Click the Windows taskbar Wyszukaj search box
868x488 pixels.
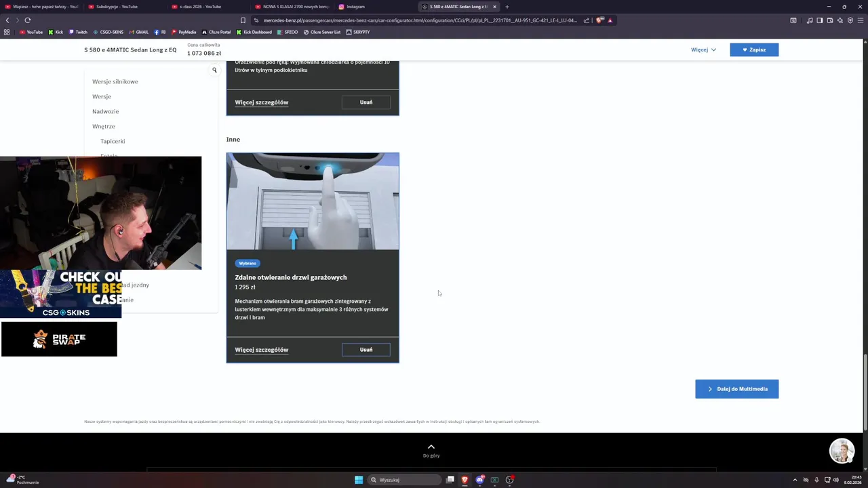404,480
